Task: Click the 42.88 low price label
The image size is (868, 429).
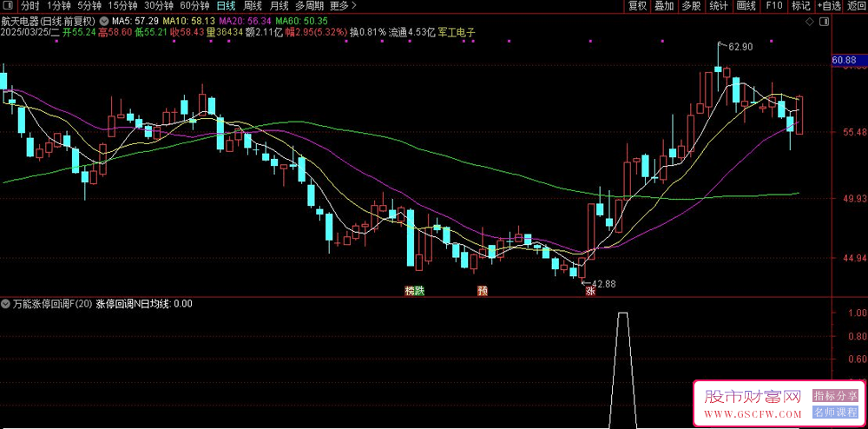Action: 603,284
